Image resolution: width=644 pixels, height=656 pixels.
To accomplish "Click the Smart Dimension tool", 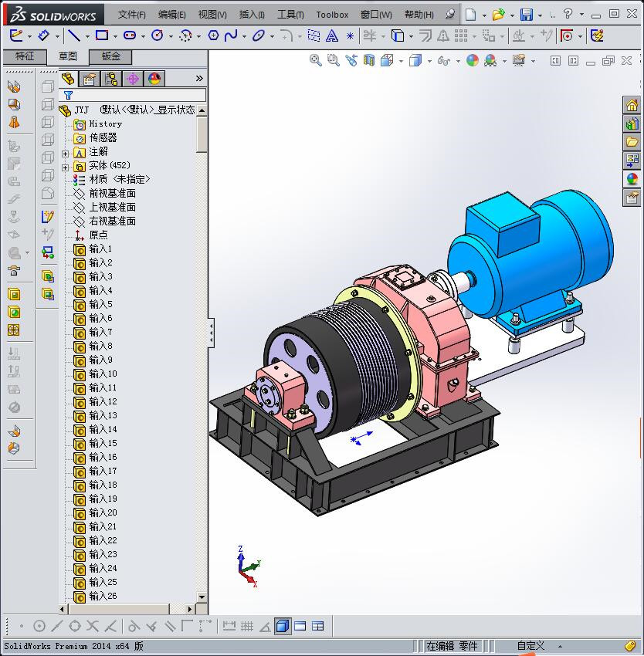I will pos(43,36).
